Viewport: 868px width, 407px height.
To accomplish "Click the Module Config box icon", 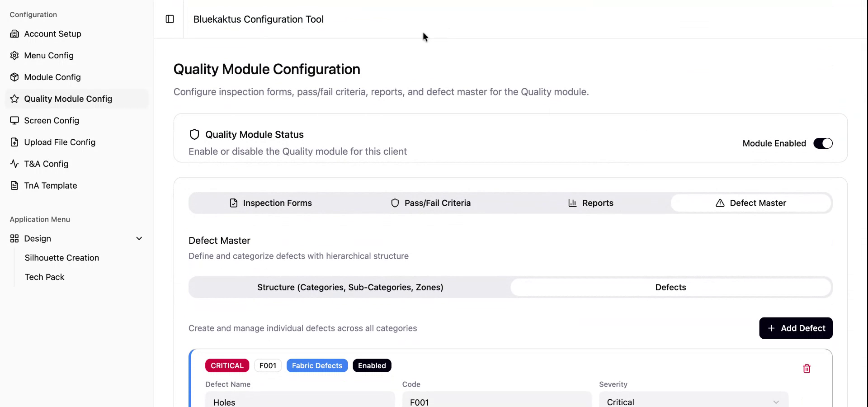I will pyautogui.click(x=14, y=77).
